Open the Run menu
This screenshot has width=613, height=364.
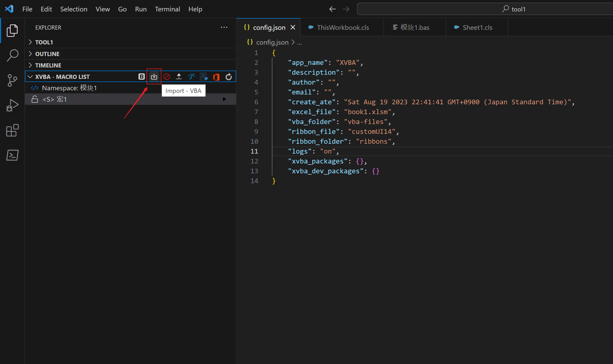141,9
